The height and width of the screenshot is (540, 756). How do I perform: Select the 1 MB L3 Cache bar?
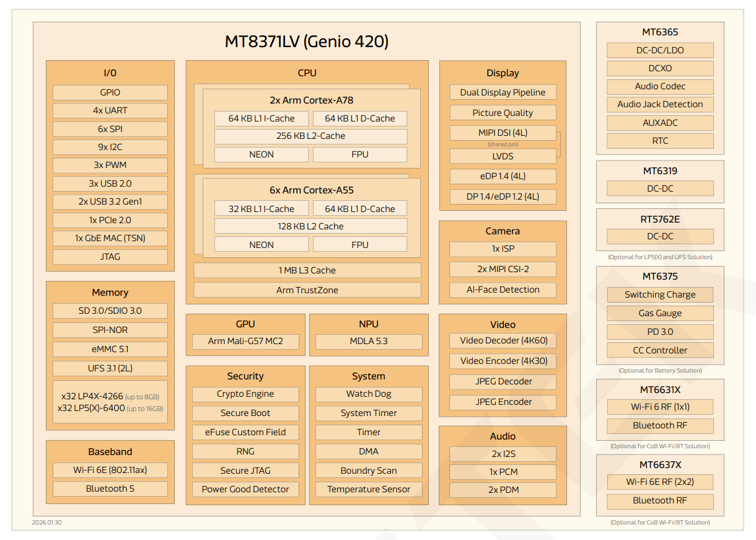[307, 270]
